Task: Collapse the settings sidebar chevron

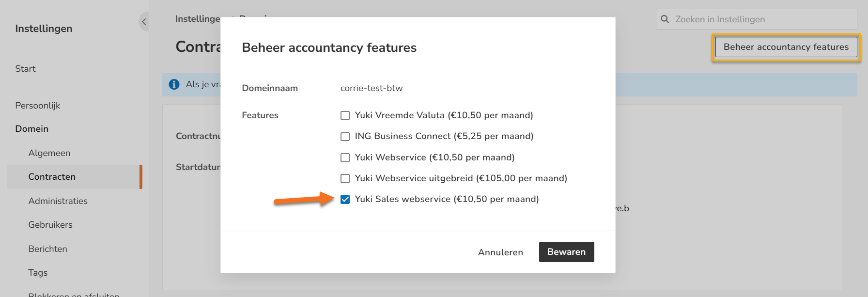Action: coord(144,22)
